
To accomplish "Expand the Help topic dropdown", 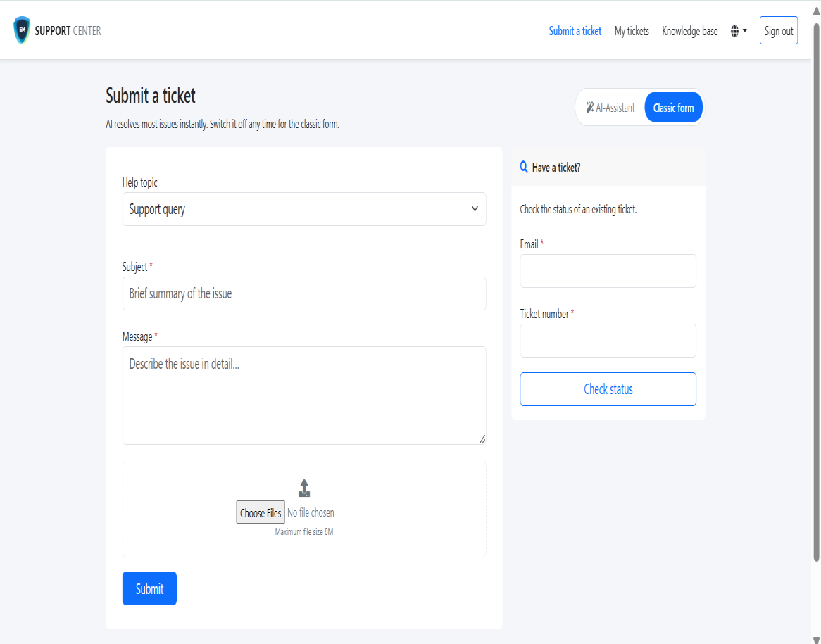I will [304, 209].
